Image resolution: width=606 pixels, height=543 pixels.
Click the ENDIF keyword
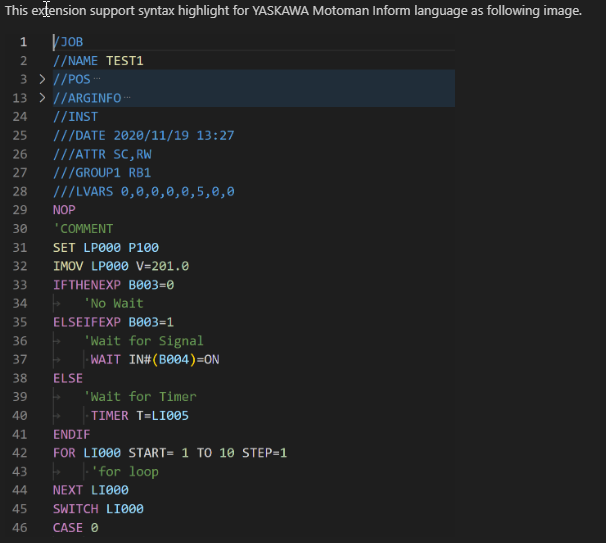point(71,434)
